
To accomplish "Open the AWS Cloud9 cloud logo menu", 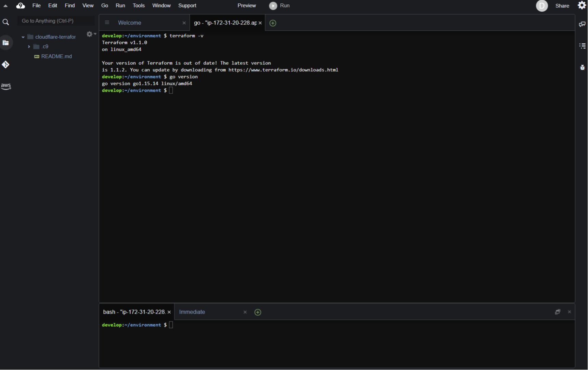I will 20,5.
